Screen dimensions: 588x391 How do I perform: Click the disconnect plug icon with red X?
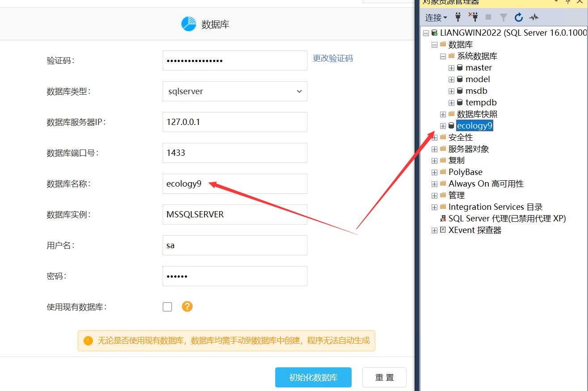point(473,17)
